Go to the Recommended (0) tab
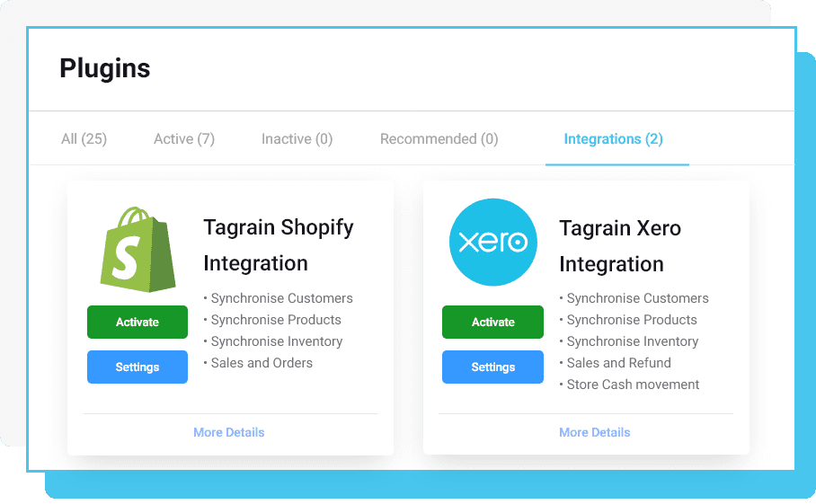 (x=439, y=139)
